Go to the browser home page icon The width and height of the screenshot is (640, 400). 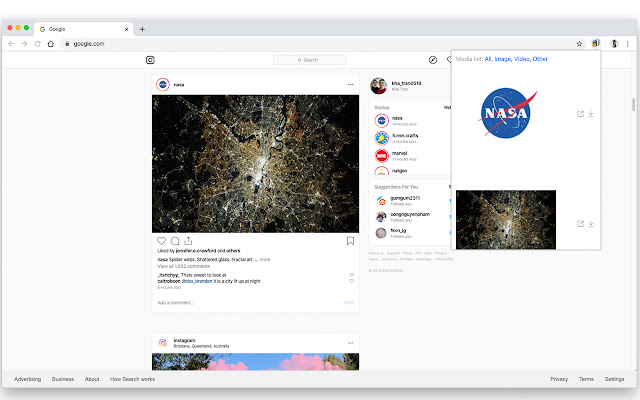coord(51,44)
